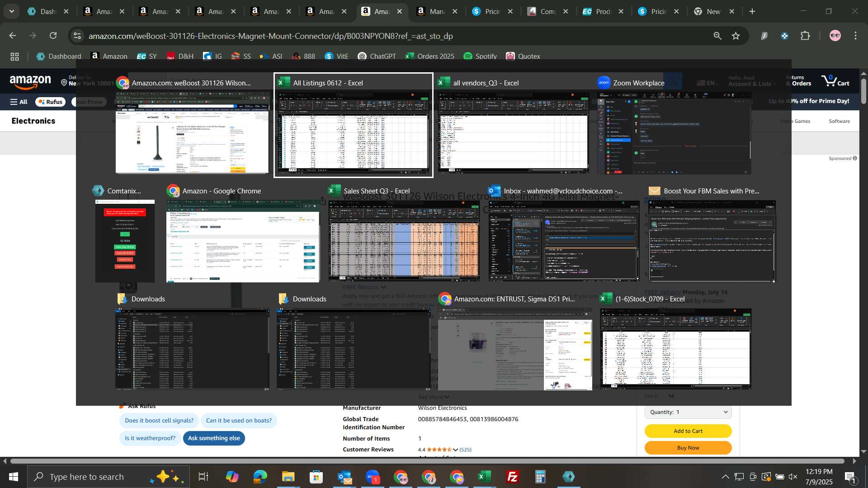Viewport: 868px width, 488px height.
Task: Open the D&H bookmark
Action: (x=180, y=56)
